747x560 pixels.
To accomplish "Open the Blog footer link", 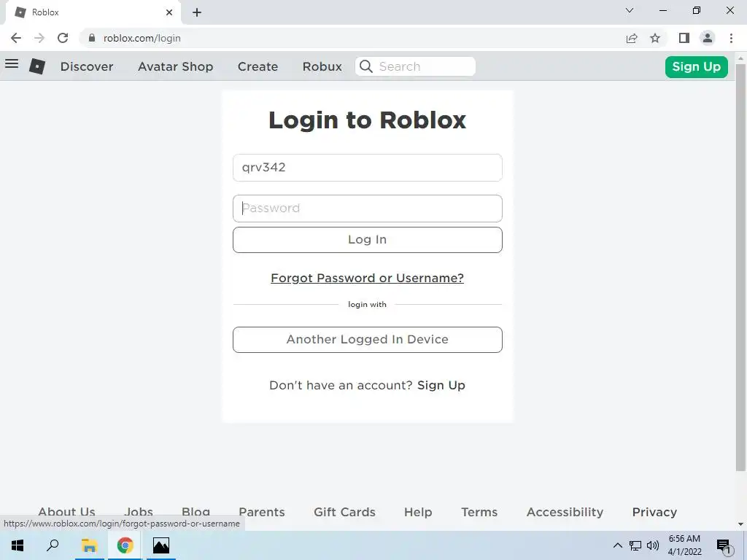I will (196, 512).
